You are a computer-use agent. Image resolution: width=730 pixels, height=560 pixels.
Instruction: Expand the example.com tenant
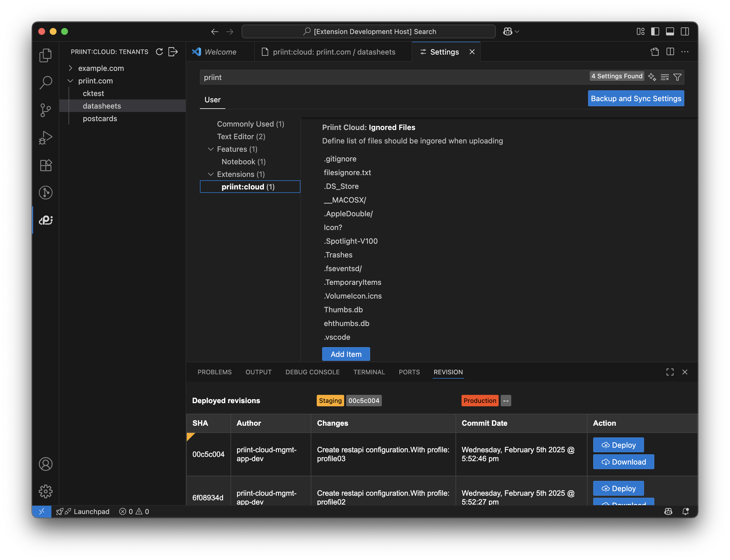(x=70, y=68)
